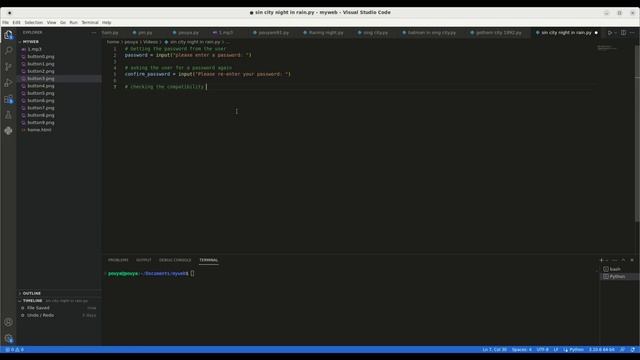640x360 pixels.
Task: Open the Python icon in activity bar
Action: pos(8,131)
